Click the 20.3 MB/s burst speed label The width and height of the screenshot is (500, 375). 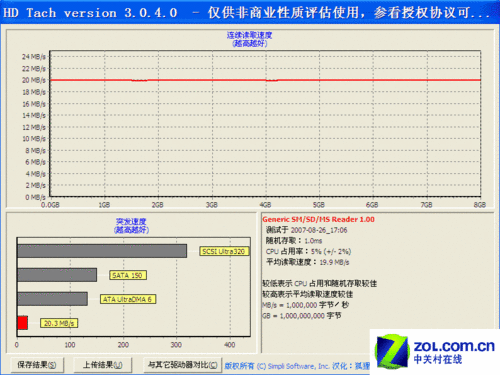click(x=59, y=323)
